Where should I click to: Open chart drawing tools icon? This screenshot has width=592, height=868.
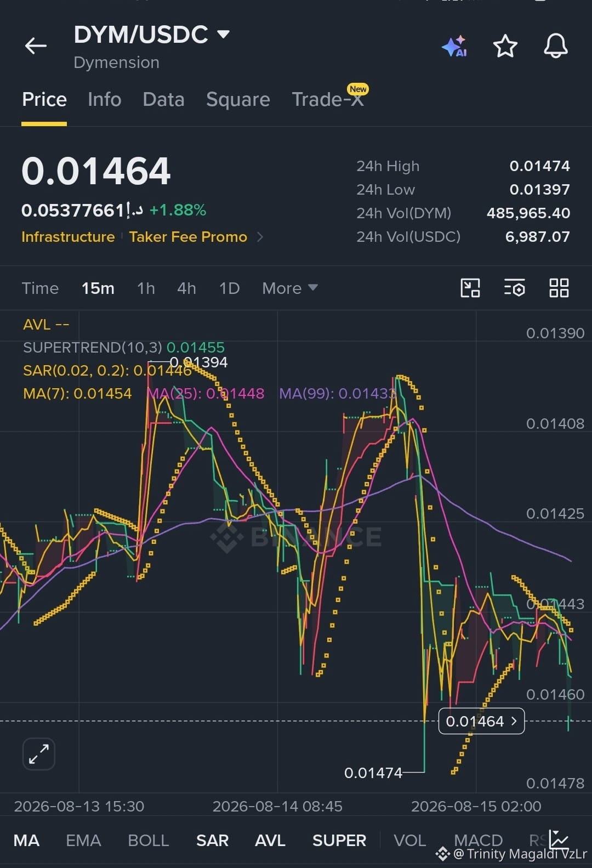pyautogui.click(x=470, y=288)
